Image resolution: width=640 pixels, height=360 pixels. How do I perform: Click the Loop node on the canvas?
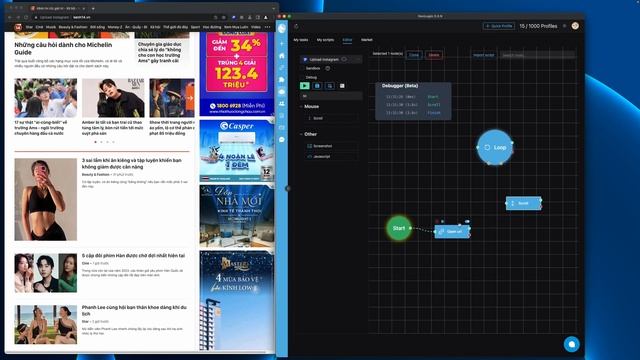(495, 147)
